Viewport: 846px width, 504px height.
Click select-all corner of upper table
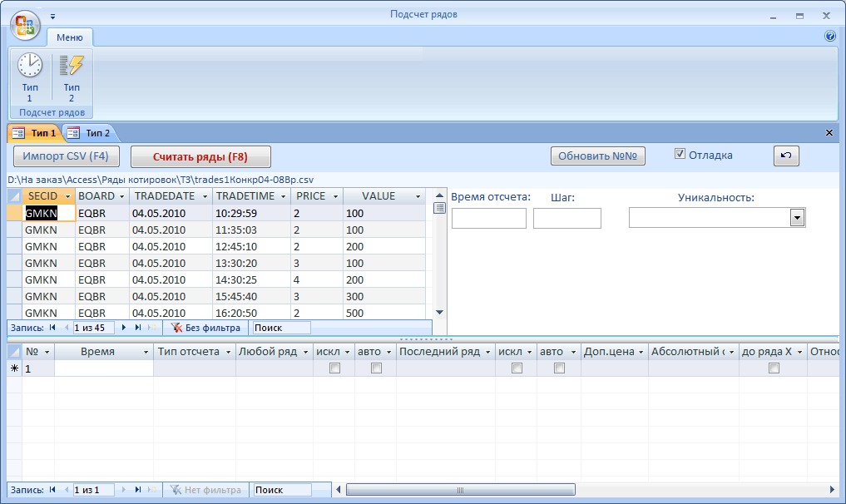tap(15, 196)
